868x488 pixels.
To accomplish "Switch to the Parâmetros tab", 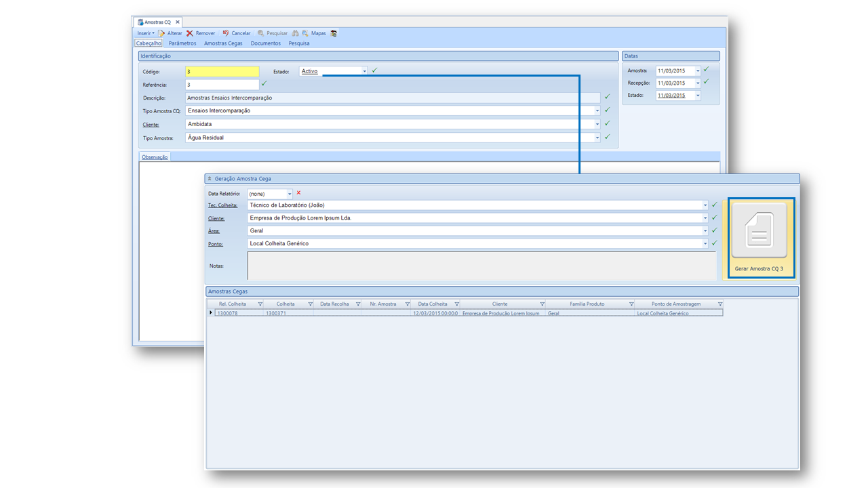I will [182, 43].
